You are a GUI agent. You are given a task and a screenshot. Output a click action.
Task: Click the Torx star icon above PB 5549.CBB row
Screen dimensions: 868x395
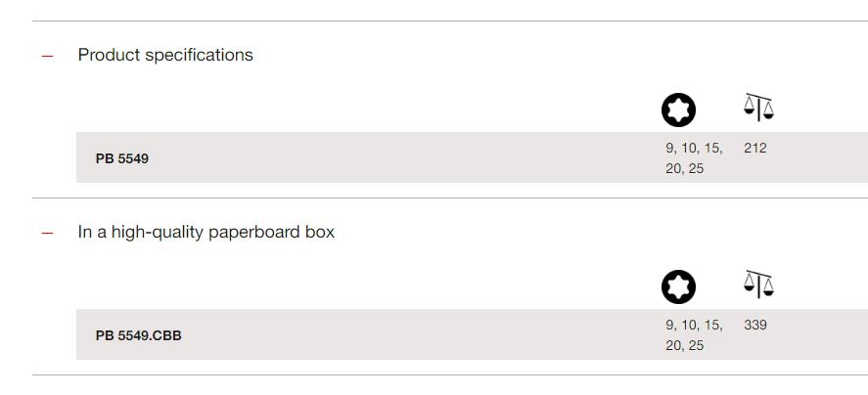[678, 286]
